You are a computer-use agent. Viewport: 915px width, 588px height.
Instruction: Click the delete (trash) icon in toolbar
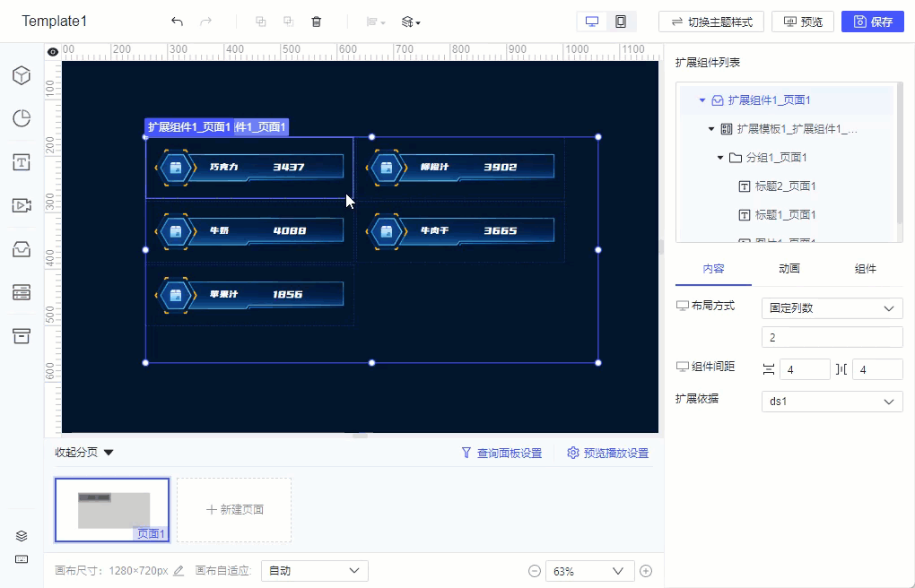317,21
